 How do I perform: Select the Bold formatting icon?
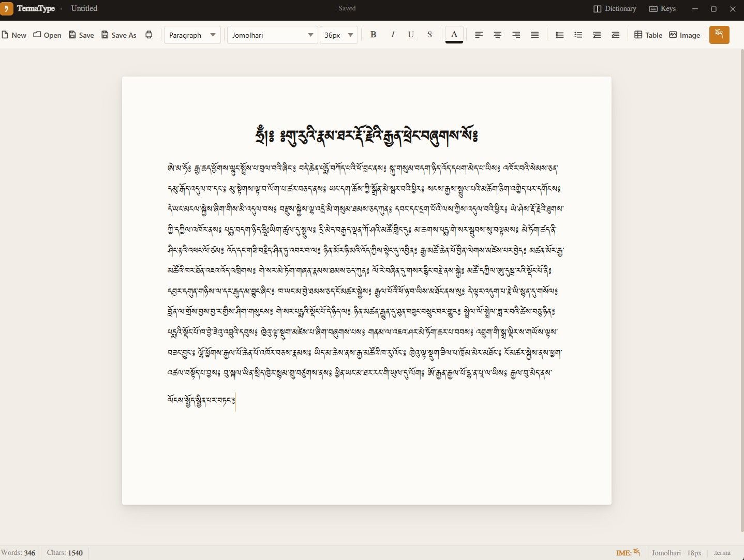(x=373, y=35)
